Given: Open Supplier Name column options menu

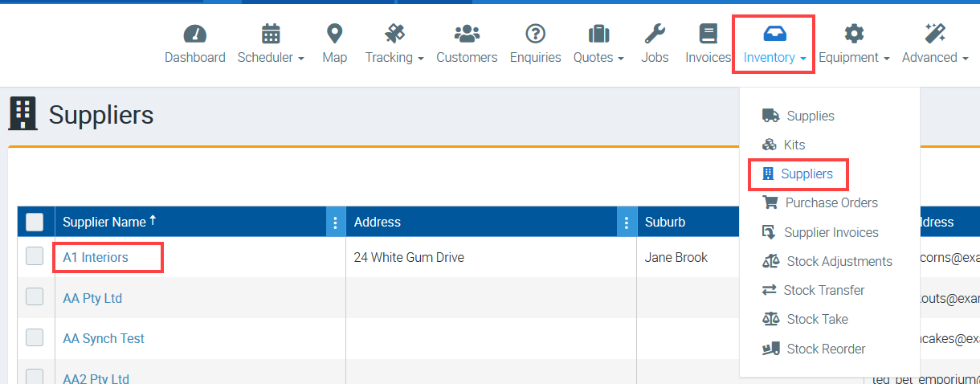Looking at the screenshot, I should pos(336,223).
